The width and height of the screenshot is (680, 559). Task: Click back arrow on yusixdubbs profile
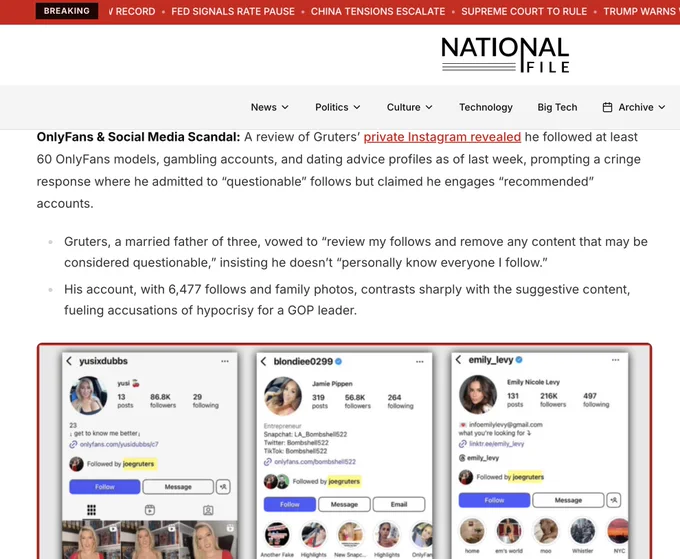coord(69,361)
